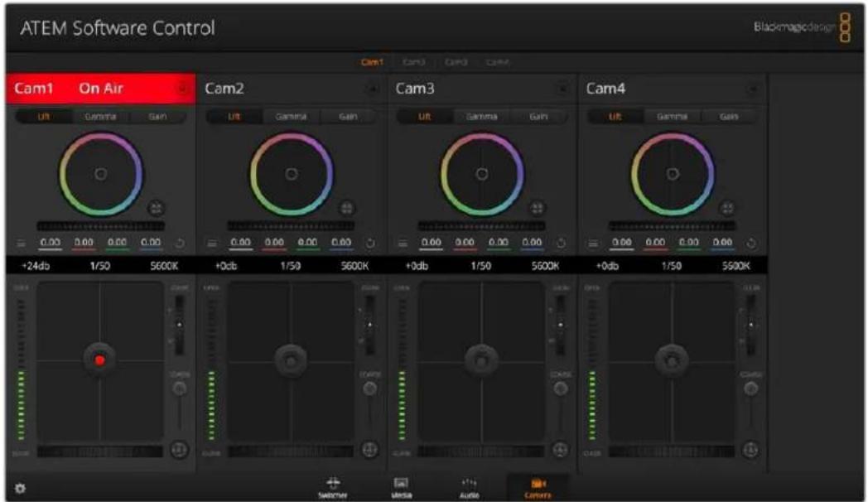Image resolution: width=868 pixels, height=502 pixels.
Task: Select Lift mode for Cam3
Action: click(425, 116)
